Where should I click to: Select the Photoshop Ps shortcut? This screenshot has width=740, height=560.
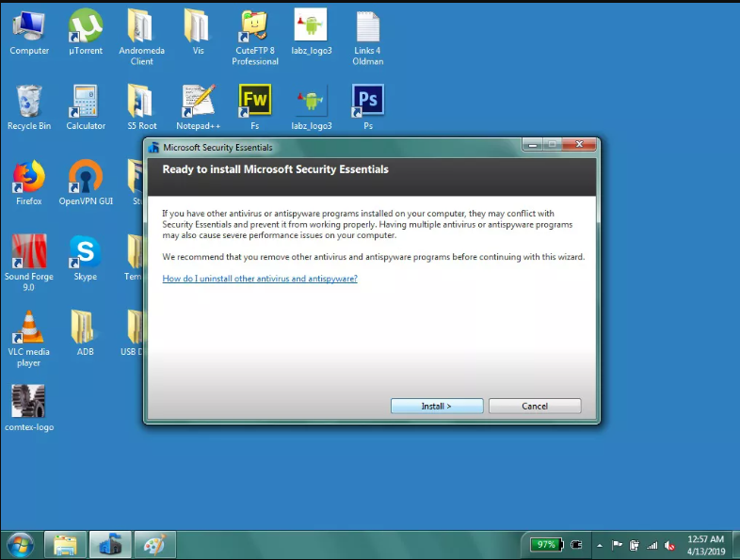point(367,107)
